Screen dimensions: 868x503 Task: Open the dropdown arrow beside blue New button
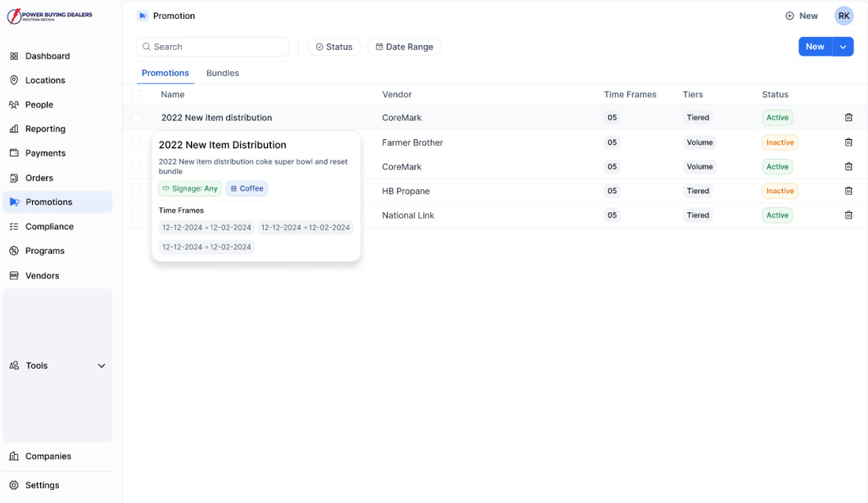[843, 47]
